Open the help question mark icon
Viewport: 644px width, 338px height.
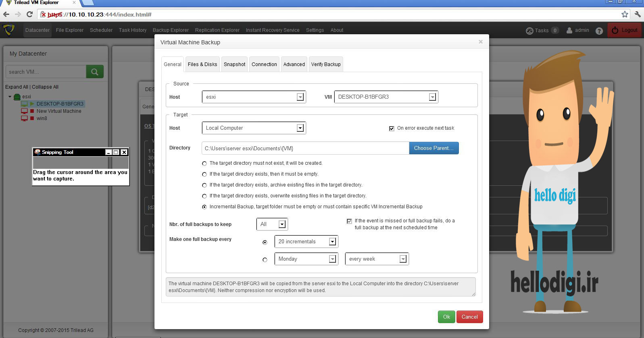599,31
